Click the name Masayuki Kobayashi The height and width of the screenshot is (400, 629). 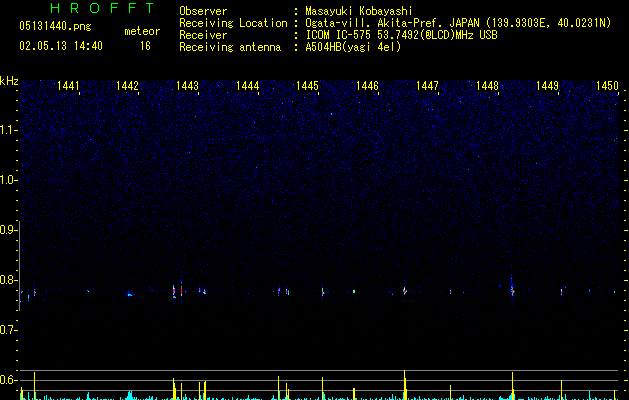[x=359, y=11]
